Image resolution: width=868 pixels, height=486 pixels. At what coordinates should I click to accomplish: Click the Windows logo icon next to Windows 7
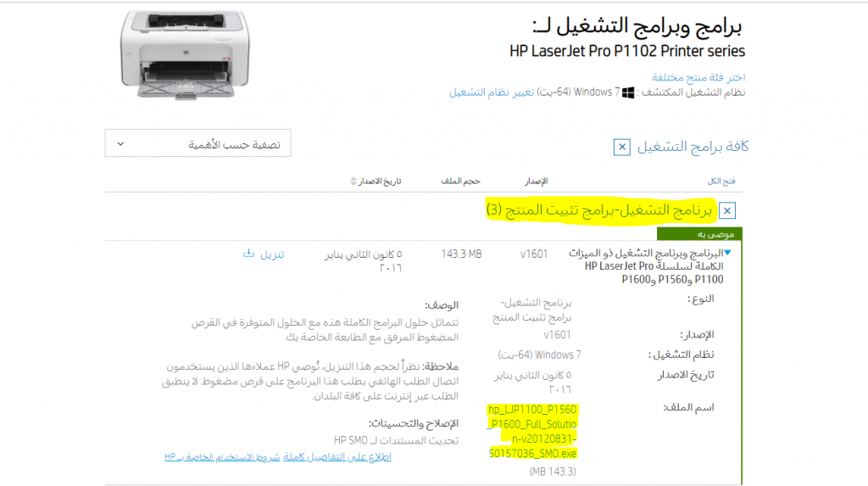(628, 92)
